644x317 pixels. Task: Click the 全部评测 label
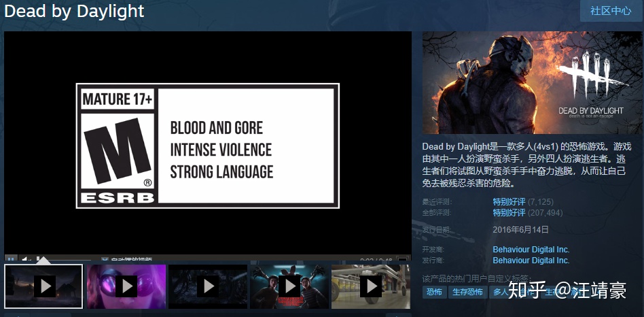pyautogui.click(x=437, y=212)
